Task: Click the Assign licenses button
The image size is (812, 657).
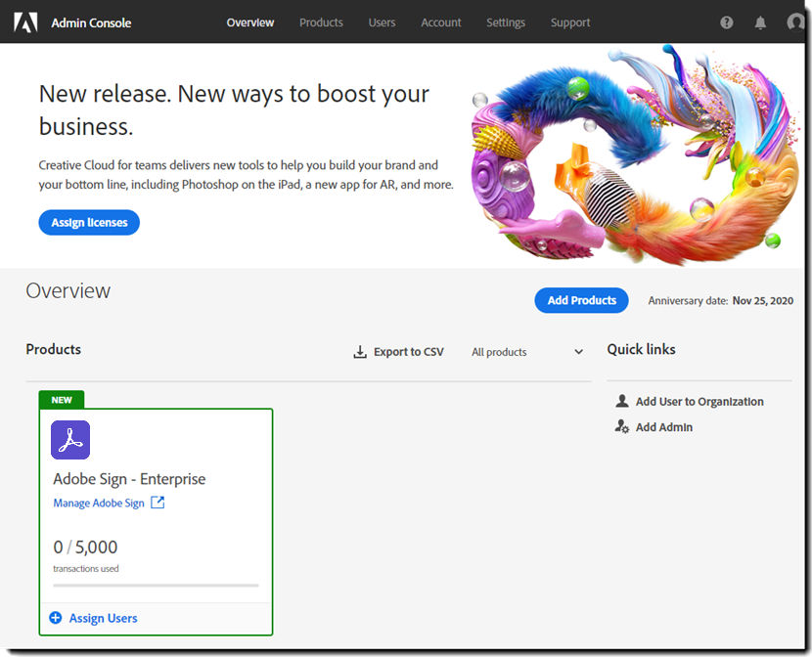Action: pyautogui.click(x=89, y=223)
